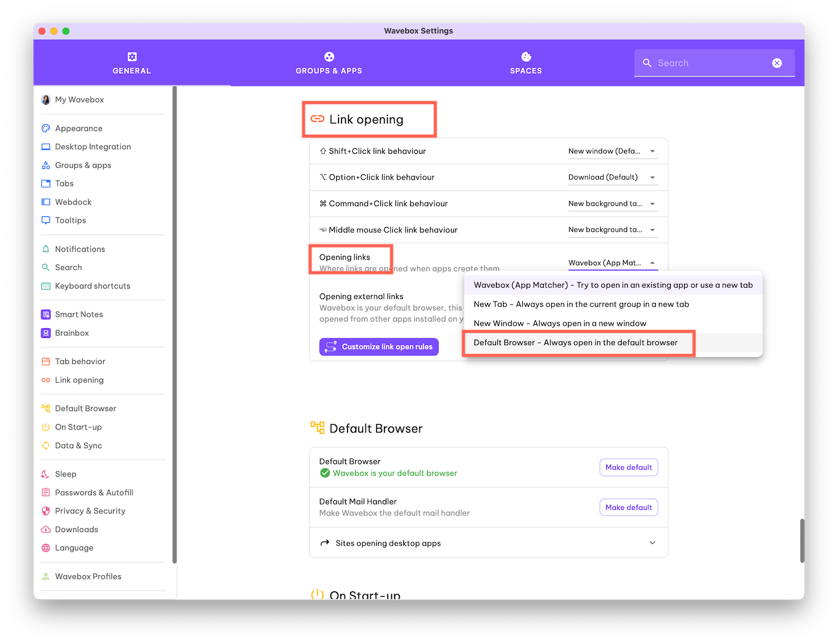Viewport: 838px width, 644px height.
Task: Click 'Wavebox is your default browser' text
Action: click(395, 473)
